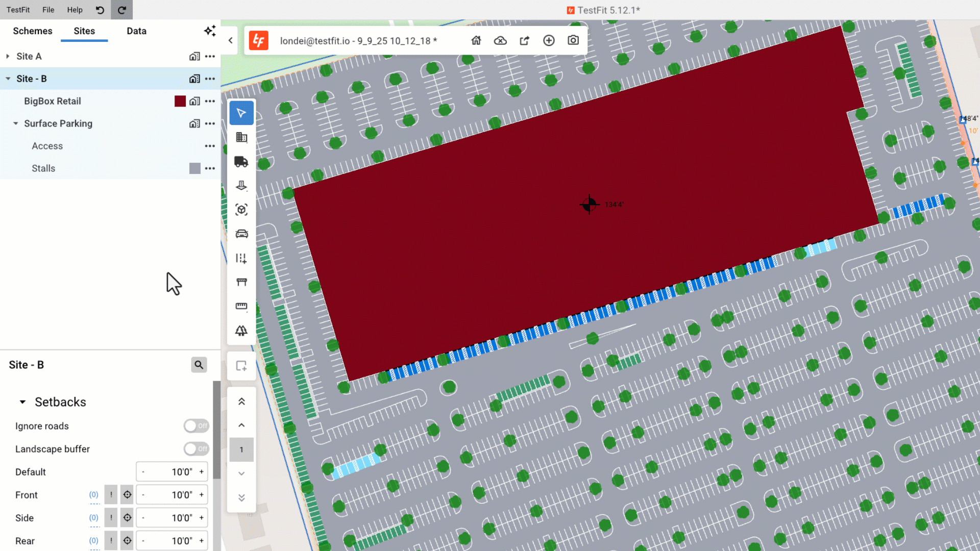This screenshot has width=980, height=551.
Task: Switch to the Schemes tab
Action: pyautogui.click(x=32, y=31)
